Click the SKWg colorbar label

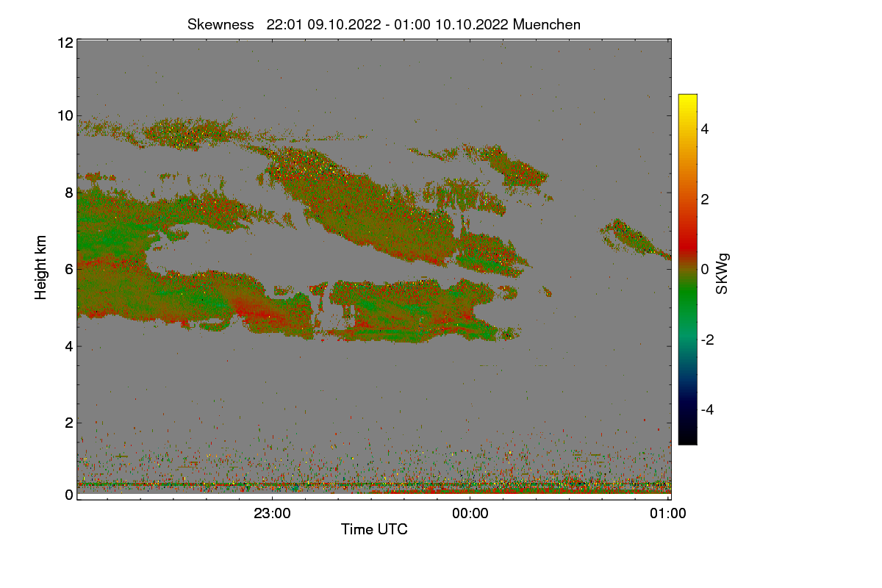(x=723, y=273)
